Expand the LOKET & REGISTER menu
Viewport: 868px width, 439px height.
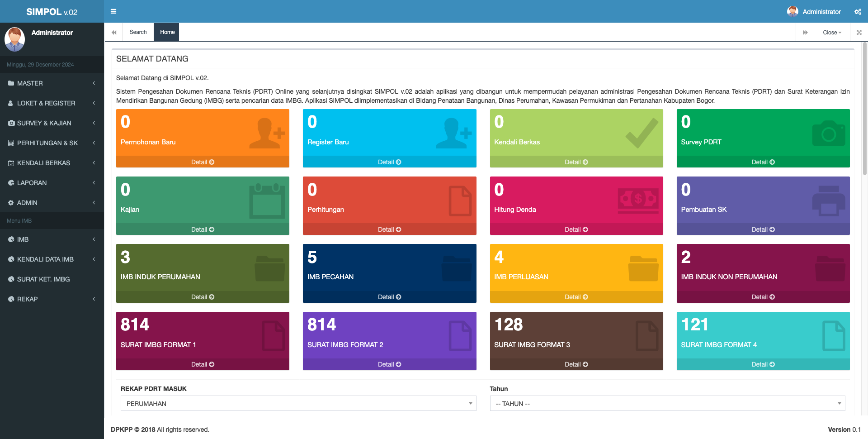[52, 103]
